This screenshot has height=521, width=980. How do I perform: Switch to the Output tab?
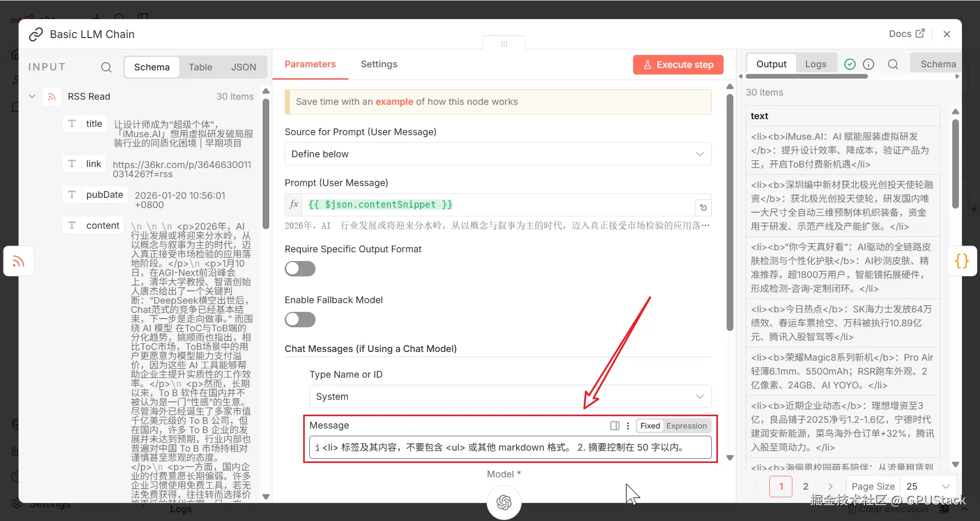(771, 64)
